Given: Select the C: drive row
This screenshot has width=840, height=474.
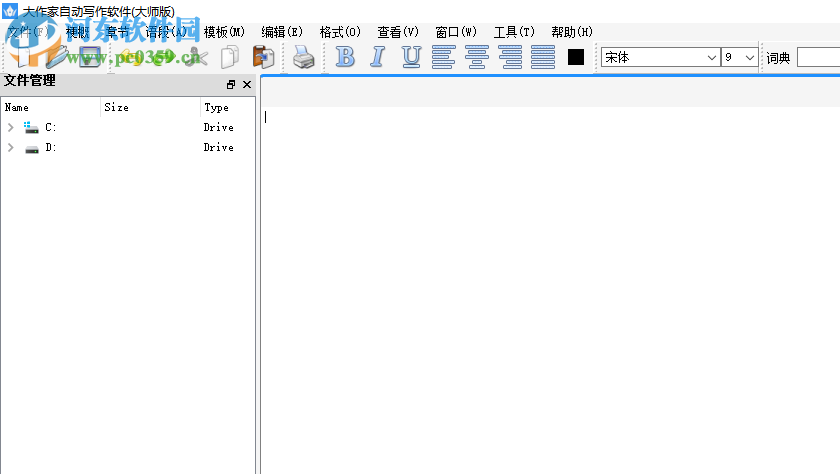Looking at the screenshot, I should click(128, 127).
